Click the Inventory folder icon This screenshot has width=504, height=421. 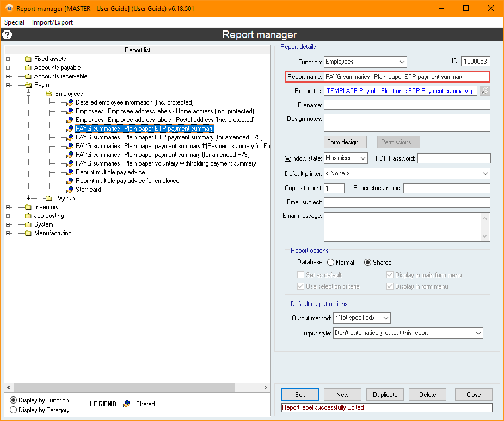point(28,207)
